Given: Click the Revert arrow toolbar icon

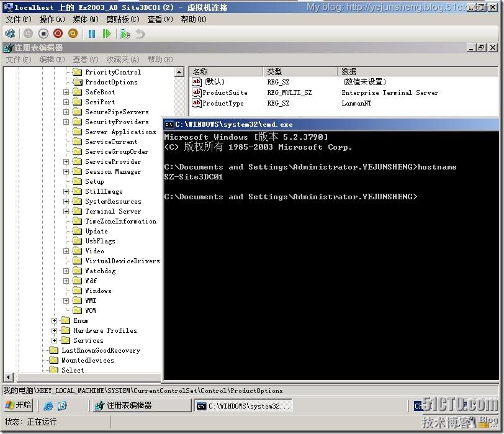Looking at the screenshot, I should tap(140, 34).
